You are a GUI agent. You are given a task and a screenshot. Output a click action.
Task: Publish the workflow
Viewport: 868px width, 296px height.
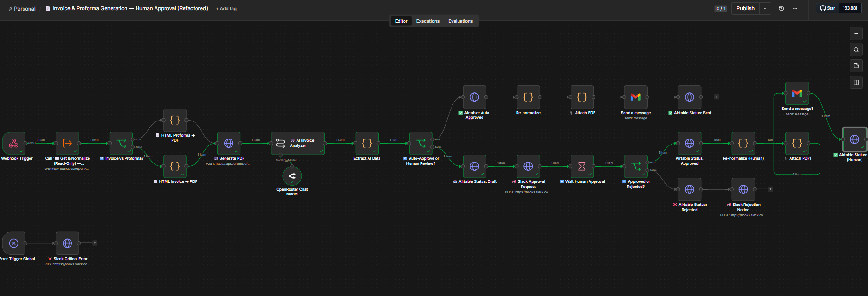coord(745,8)
